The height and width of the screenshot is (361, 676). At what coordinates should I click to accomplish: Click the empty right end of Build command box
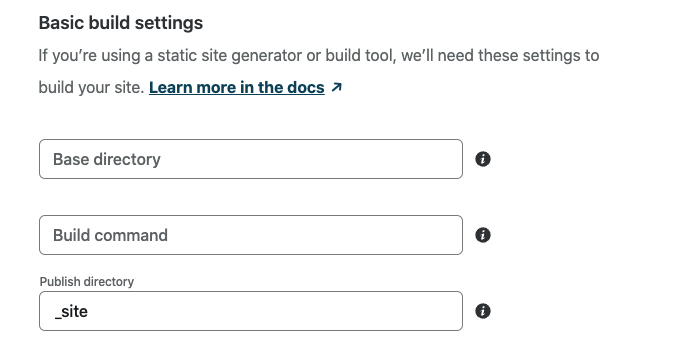(388, 235)
